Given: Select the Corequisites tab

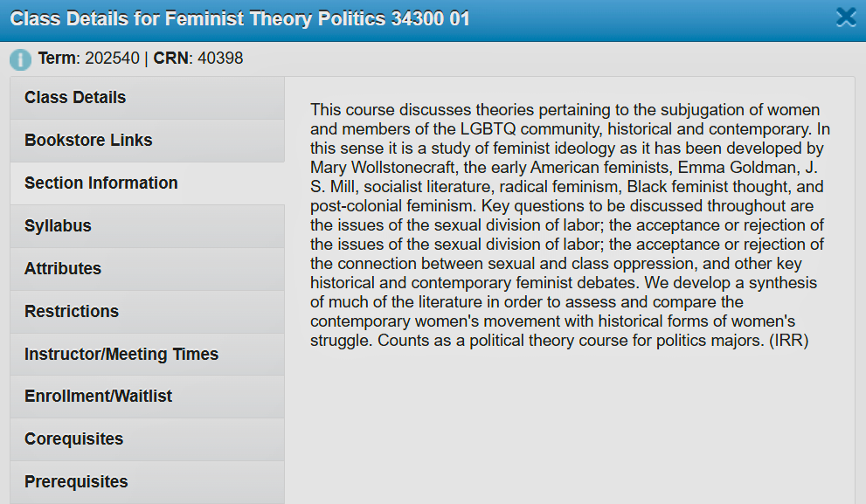Looking at the screenshot, I should pos(147,438).
